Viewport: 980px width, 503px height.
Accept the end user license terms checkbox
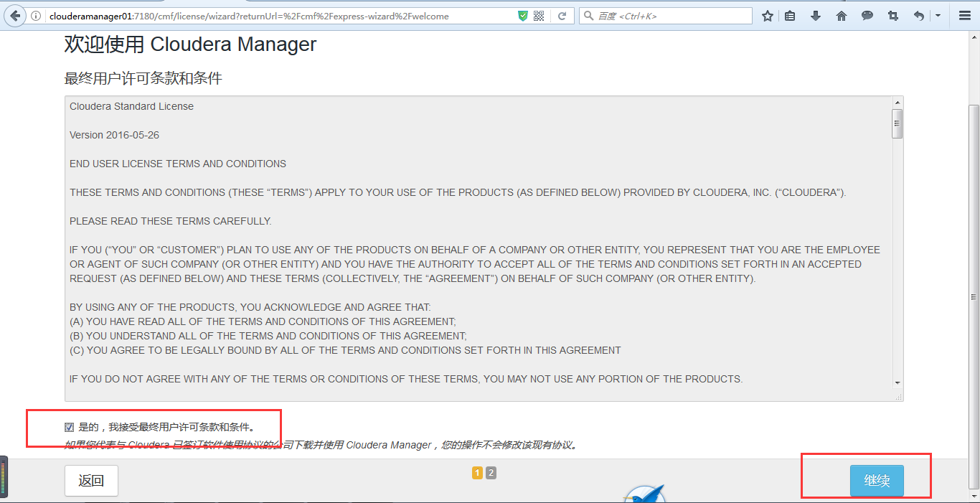pos(70,428)
